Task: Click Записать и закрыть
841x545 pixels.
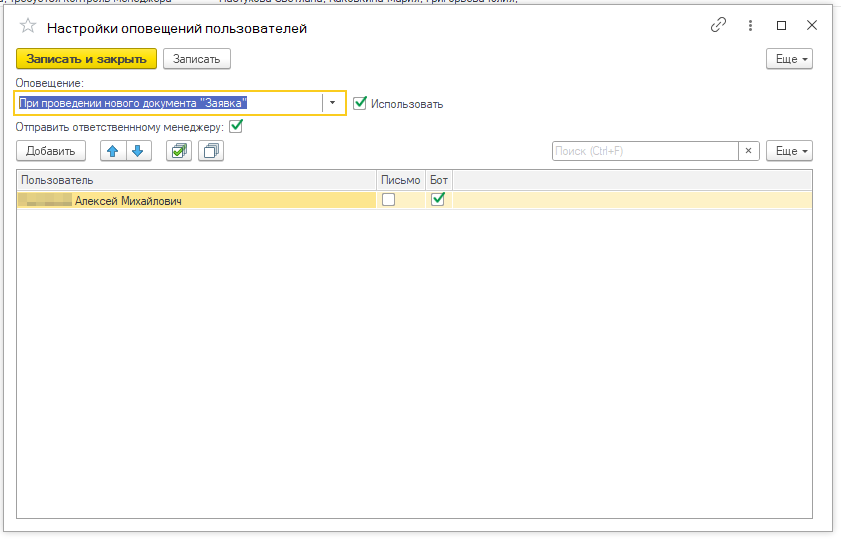Action: coord(86,59)
